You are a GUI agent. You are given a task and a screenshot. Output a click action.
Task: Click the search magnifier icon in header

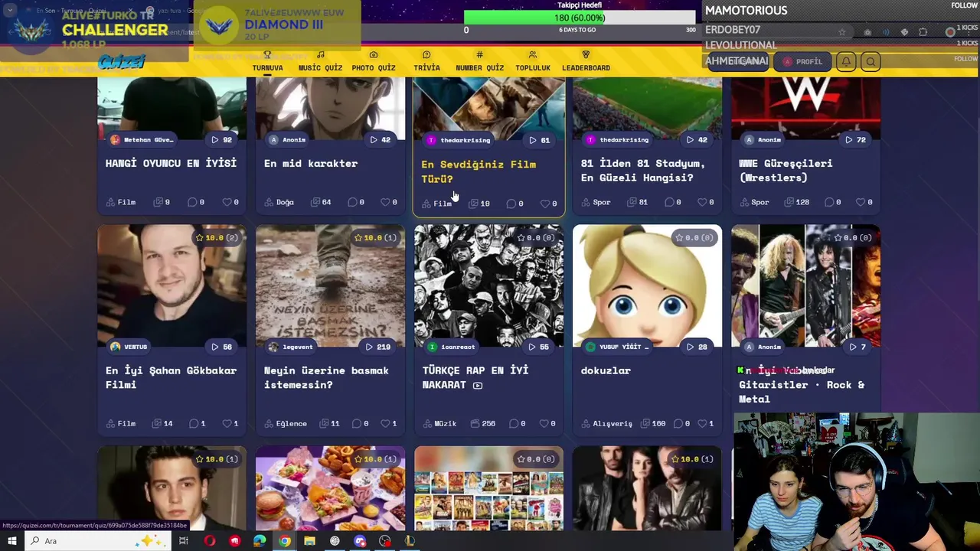[871, 61]
